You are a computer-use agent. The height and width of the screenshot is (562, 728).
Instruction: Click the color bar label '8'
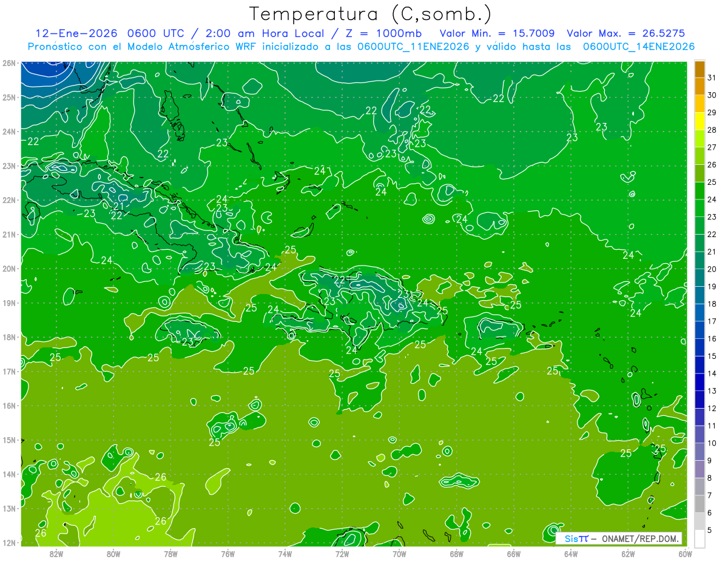pos(710,478)
